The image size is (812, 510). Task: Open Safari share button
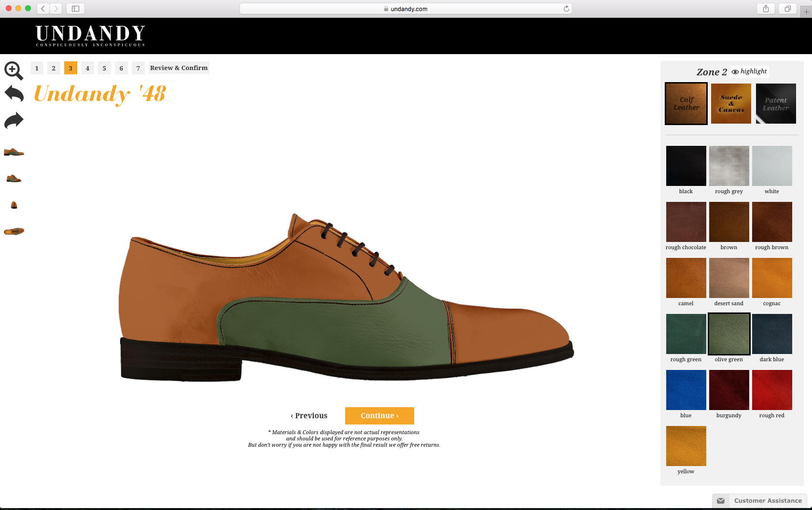(x=766, y=9)
